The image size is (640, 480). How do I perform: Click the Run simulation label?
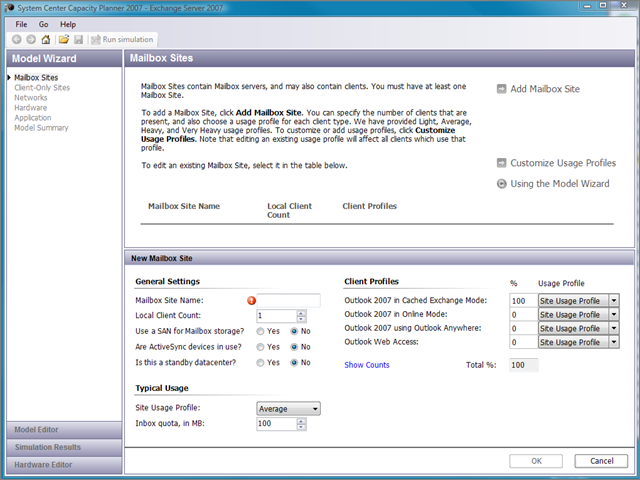tap(128, 40)
